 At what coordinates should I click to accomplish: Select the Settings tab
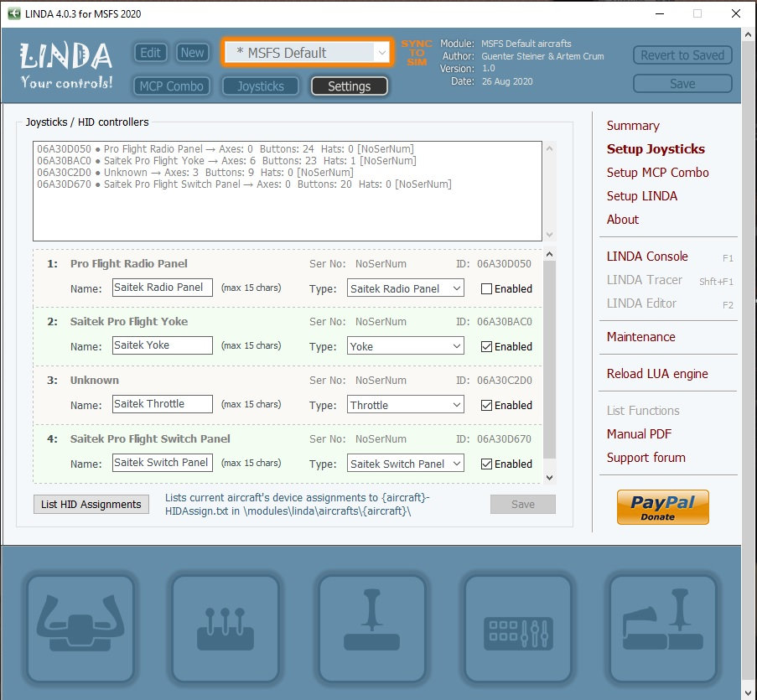(x=349, y=86)
